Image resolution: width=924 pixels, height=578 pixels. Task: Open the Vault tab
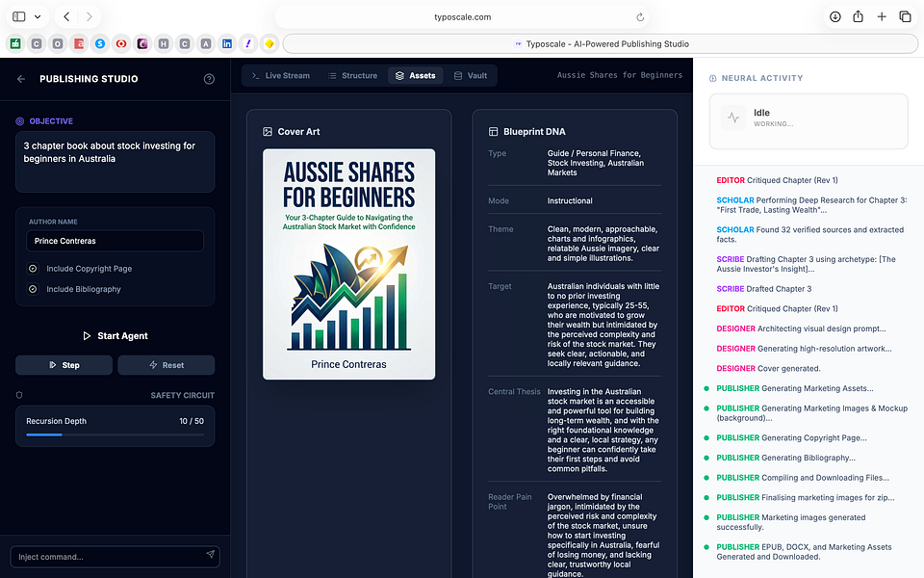click(471, 75)
